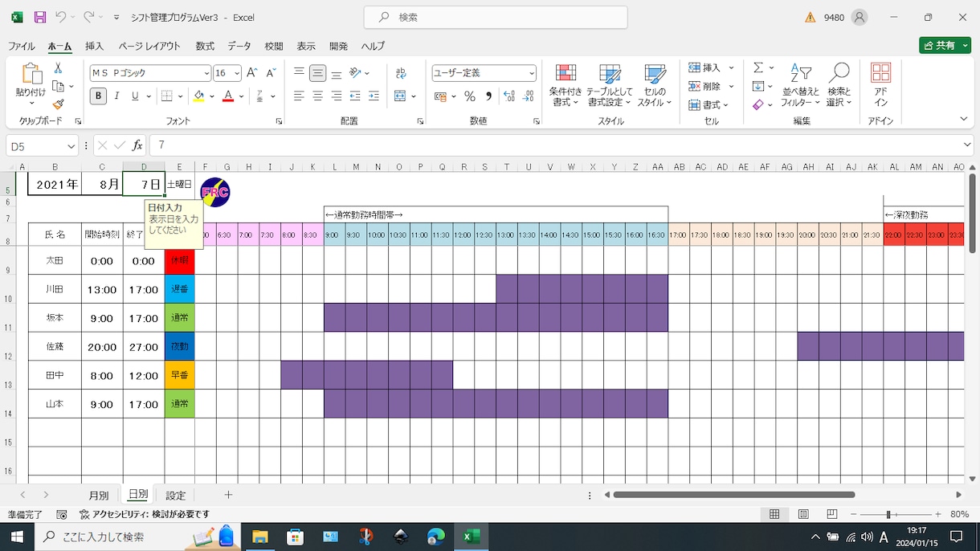Increase decimal places
Image resolution: width=980 pixels, height=551 pixels.
(x=508, y=96)
